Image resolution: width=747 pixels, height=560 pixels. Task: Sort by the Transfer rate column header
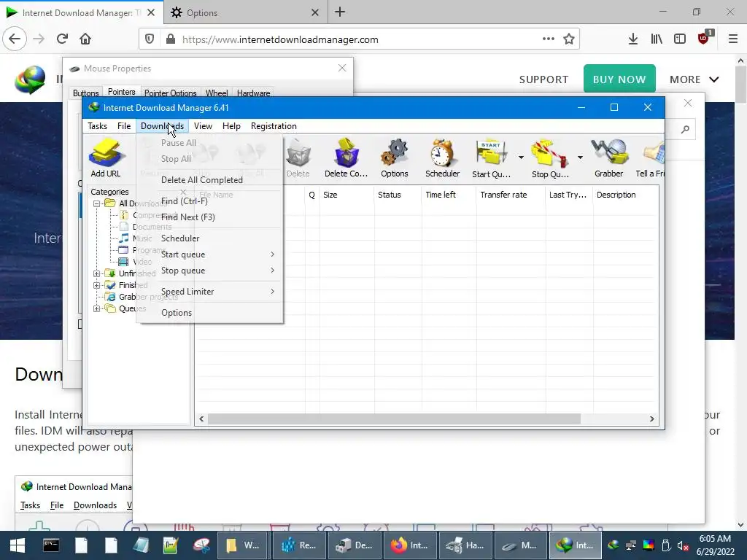tap(510, 195)
